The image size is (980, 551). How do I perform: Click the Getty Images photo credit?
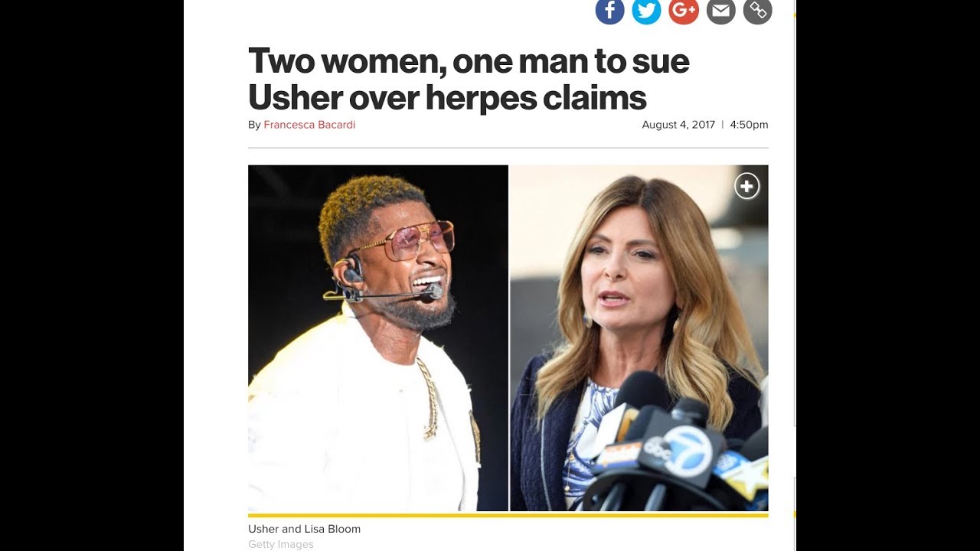[x=280, y=545]
